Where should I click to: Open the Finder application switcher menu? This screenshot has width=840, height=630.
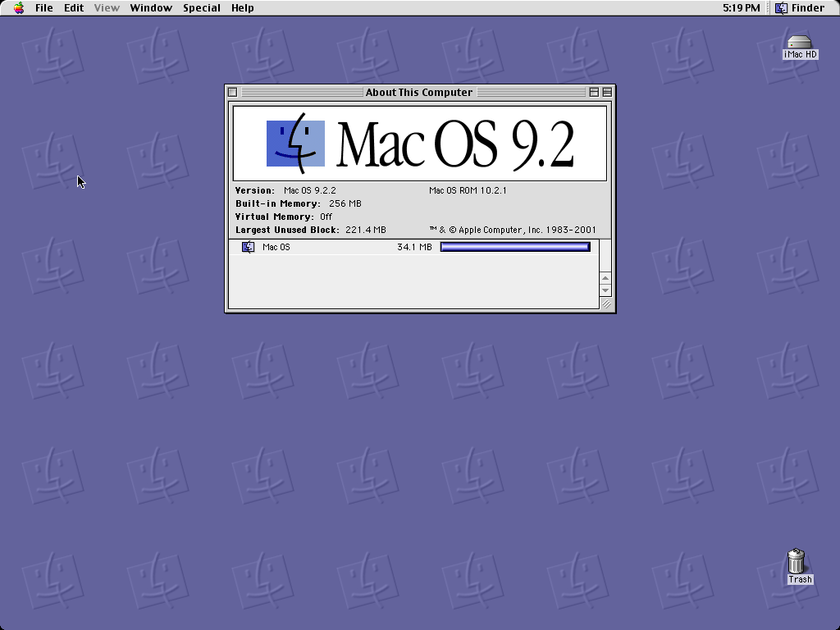click(800, 8)
